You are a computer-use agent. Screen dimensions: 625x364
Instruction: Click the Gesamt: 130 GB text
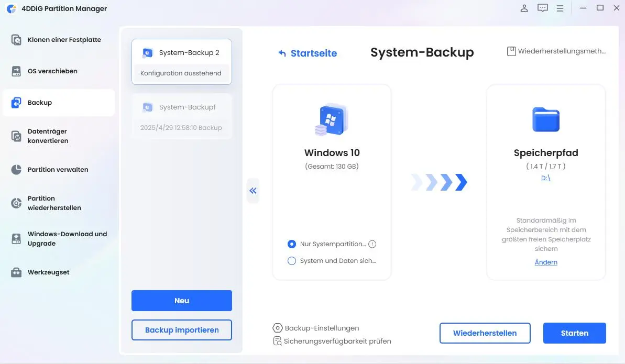(332, 167)
